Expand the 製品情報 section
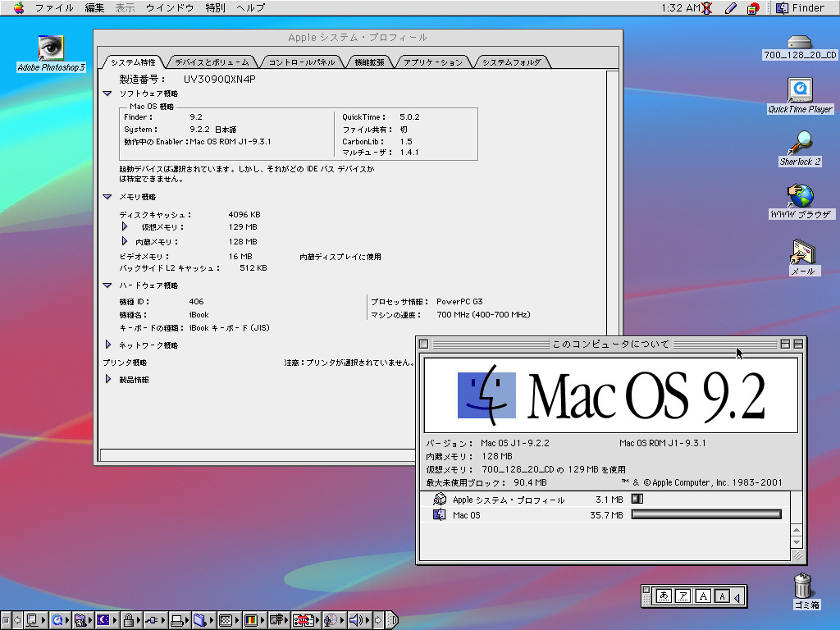840x630 pixels. (107, 379)
